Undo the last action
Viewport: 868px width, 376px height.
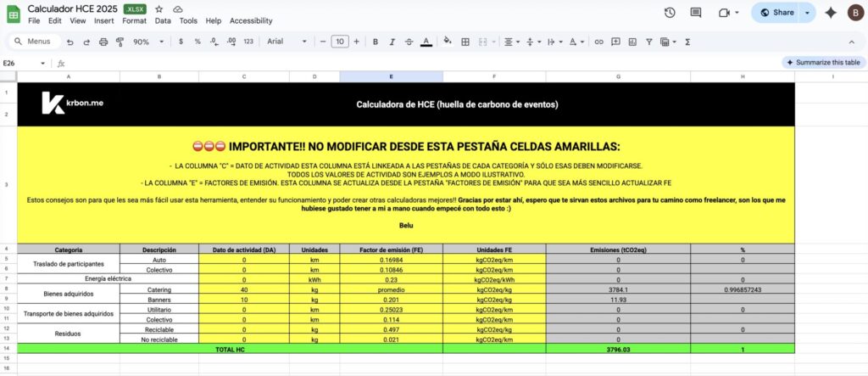(70, 42)
